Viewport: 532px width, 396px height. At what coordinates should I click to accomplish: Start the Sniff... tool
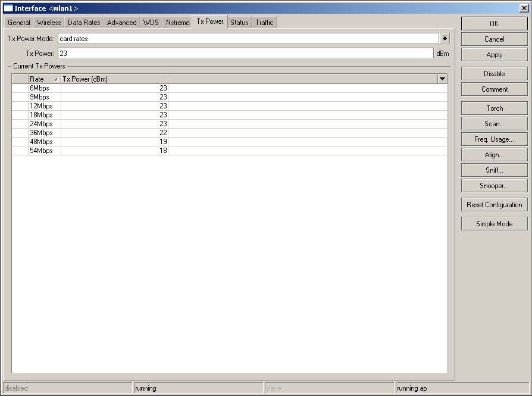[495, 170]
